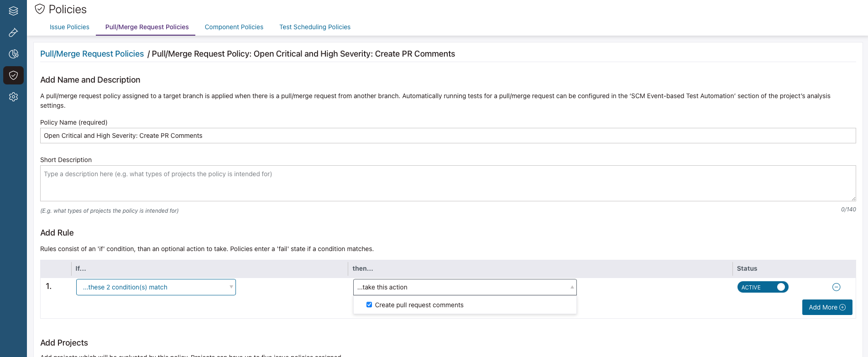Open the pie chart reports sidebar icon

[13, 54]
